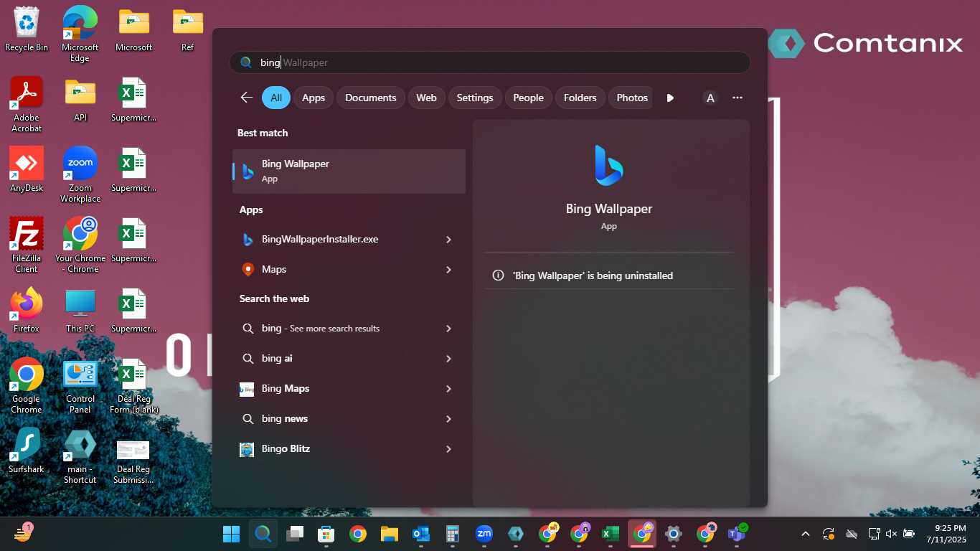Expand the 'bing ai' suggestion chevron
The height and width of the screenshot is (551, 980).
449,358
